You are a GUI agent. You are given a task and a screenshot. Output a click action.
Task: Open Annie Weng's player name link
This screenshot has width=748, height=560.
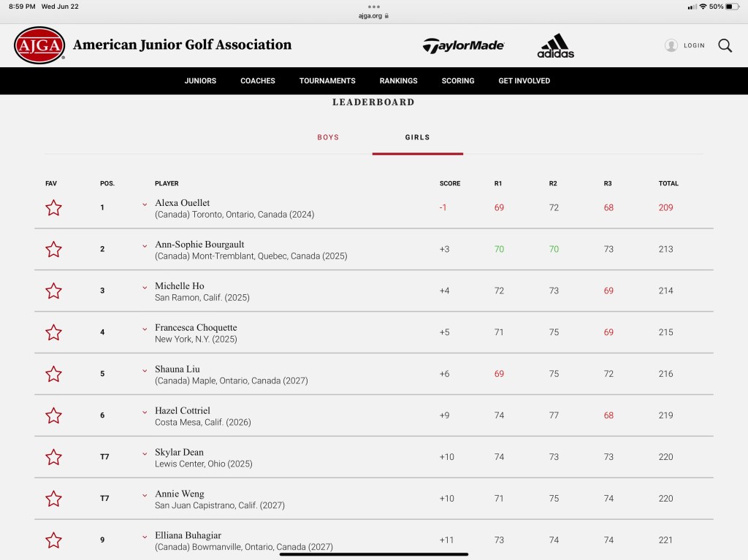pyautogui.click(x=180, y=494)
